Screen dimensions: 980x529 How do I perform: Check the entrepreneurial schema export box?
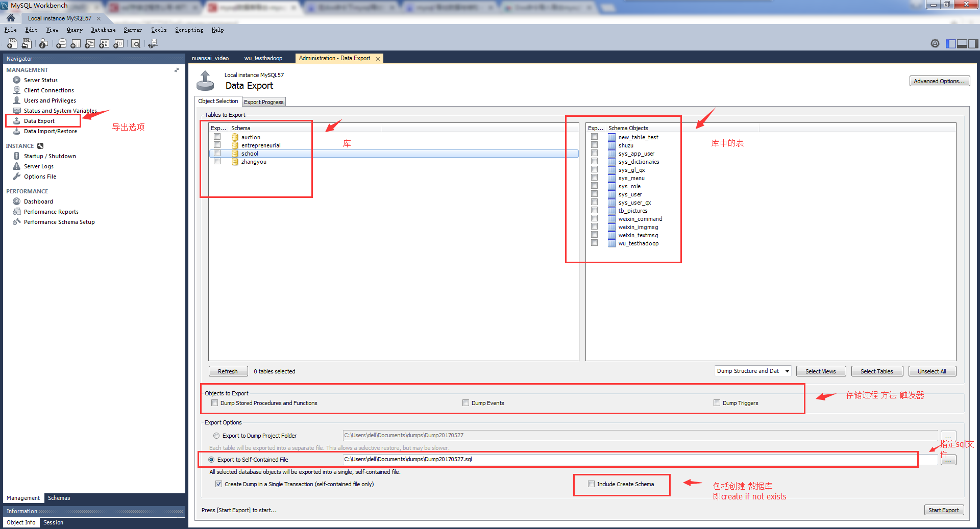pyautogui.click(x=217, y=145)
